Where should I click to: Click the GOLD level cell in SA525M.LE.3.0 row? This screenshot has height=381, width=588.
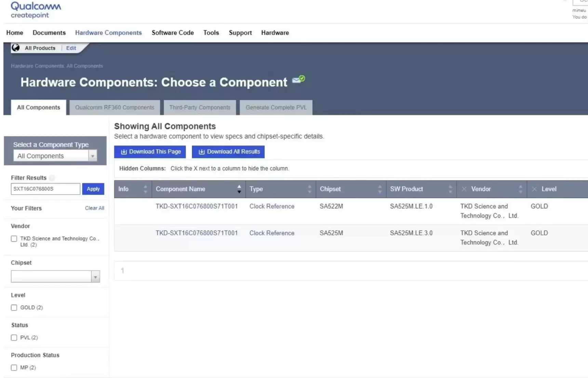pos(539,233)
